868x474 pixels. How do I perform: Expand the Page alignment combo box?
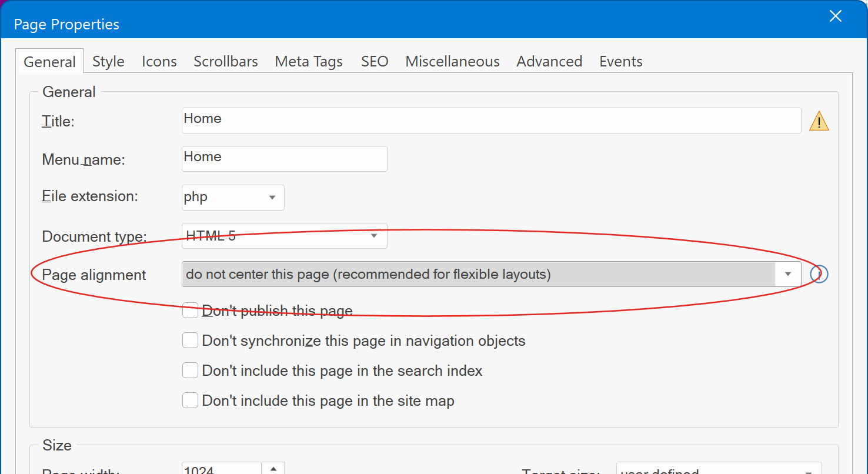pos(491,274)
